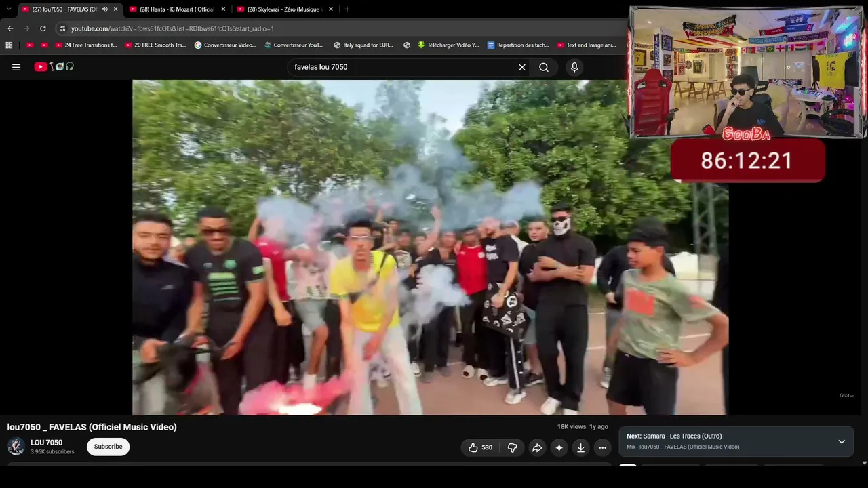Open the LOU 7050 channel name link
The image size is (868, 488).
46,443
